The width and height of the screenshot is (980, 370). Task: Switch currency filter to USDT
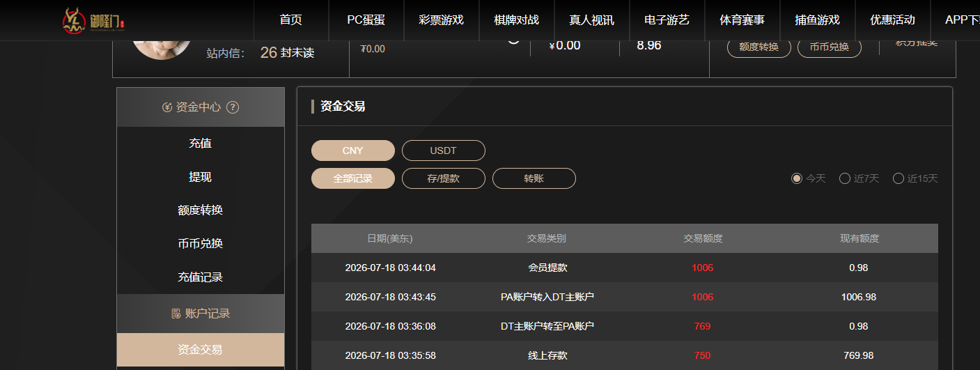pos(444,151)
